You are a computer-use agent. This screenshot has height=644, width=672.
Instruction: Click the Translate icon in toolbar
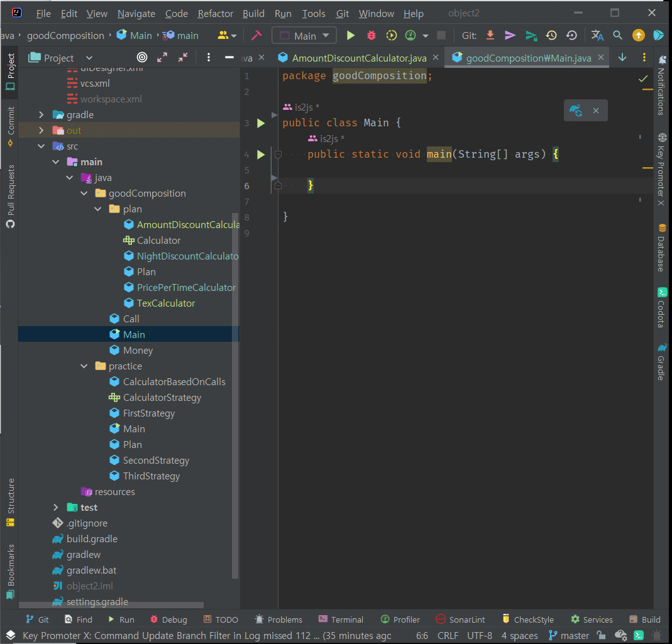597,36
